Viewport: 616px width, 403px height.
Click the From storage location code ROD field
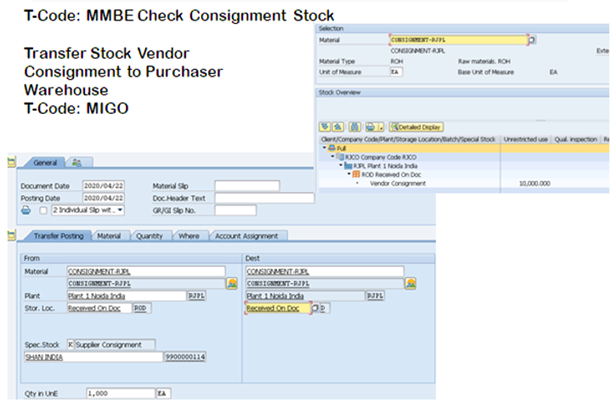(x=142, y=308)
